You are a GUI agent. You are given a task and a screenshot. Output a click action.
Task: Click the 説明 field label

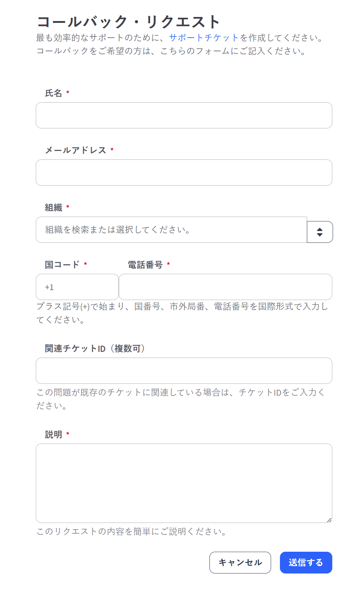[53, 434]
